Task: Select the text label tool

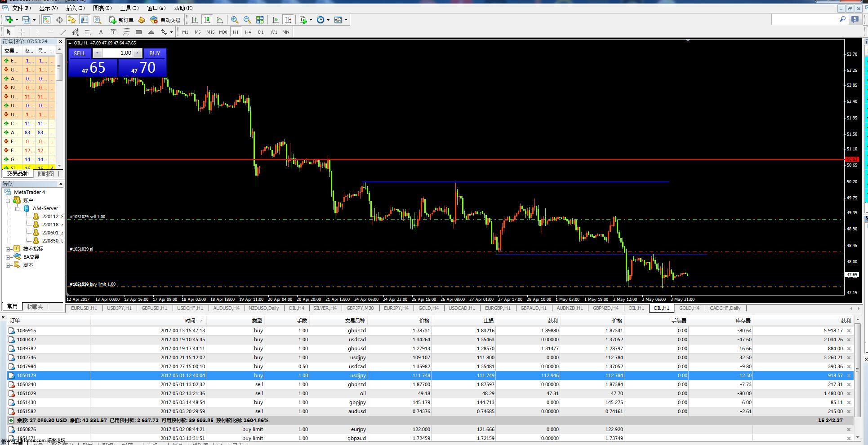Action: tap(113, 32)
